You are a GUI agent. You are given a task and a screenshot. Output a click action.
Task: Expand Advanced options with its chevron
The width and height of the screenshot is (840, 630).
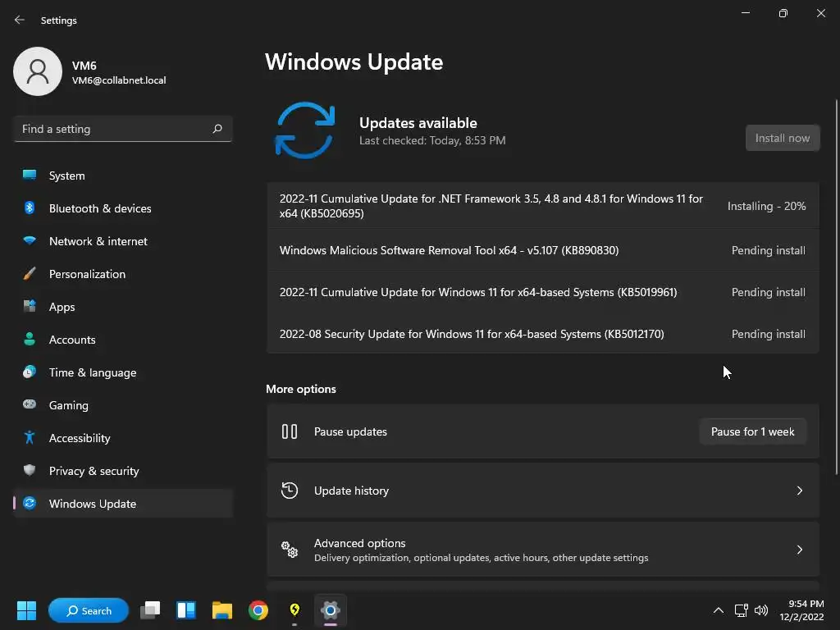click(x=799, y=550)
